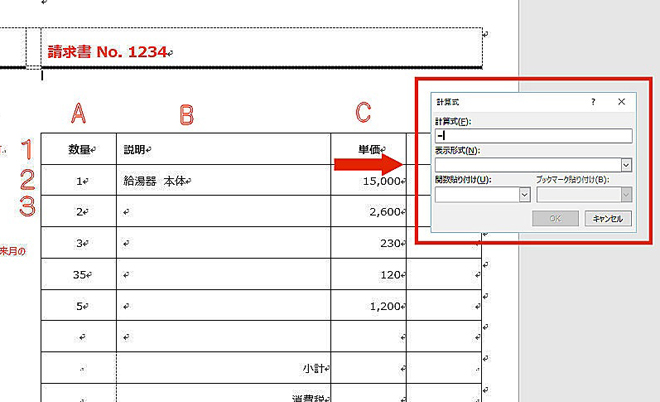This screenshot has width=660, height=402.
Task: Click the help question mark in 計算式 dialog
Action: pos(593,102)
